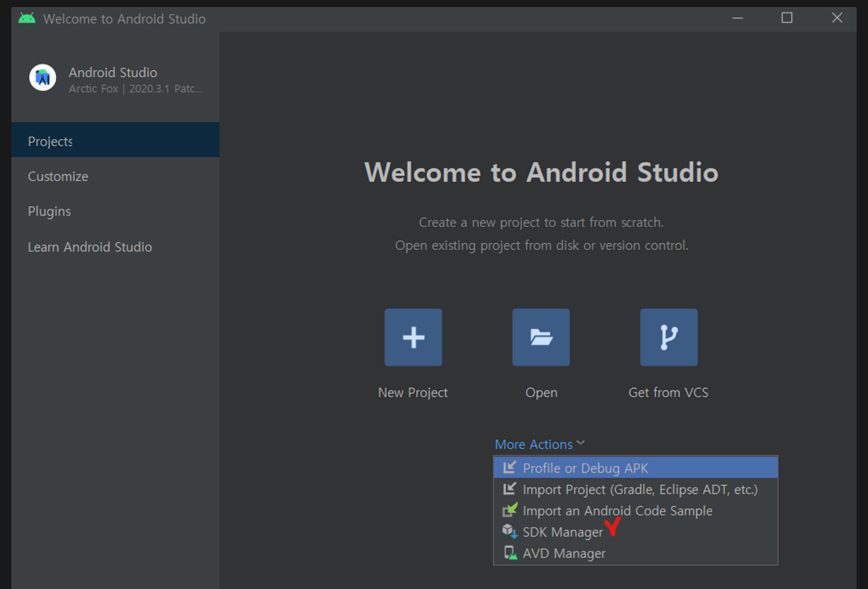Minimize the Welcome to Android Studio window
The width and height of the screenshot is (868, 589).
[x=736, y=18]
